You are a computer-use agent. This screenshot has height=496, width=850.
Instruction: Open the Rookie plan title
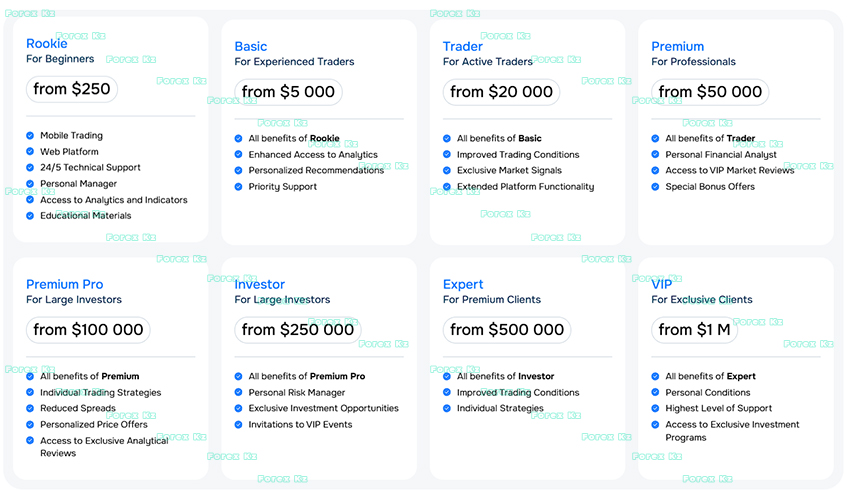pyautogui.click(x=47, y=44)
